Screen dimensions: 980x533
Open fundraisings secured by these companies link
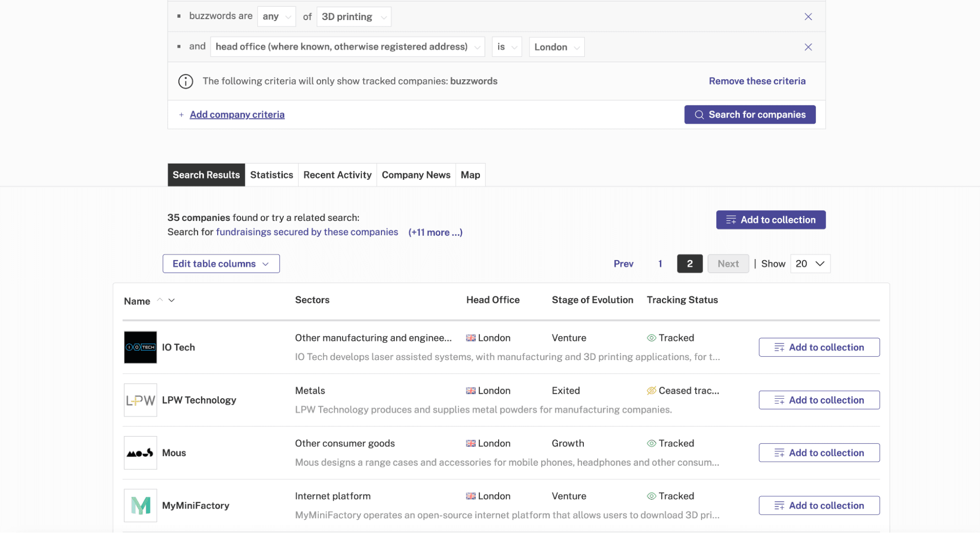[x=307, y=232]
